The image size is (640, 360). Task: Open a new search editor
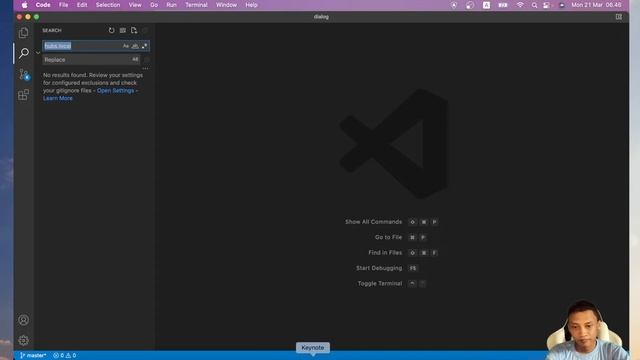[134, 31]
